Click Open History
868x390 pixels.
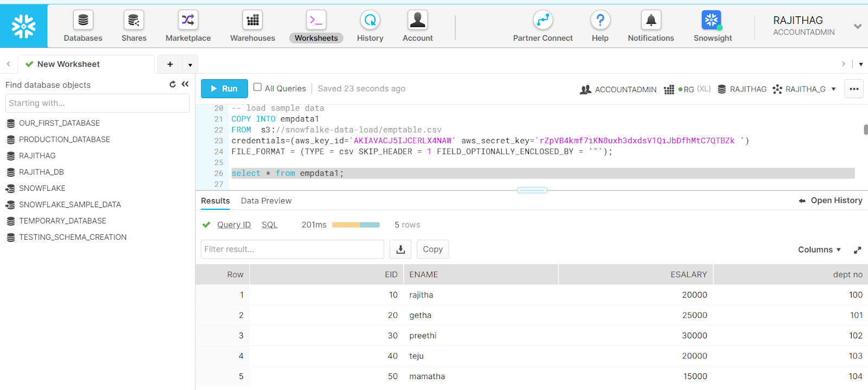(x=831, y=200)
